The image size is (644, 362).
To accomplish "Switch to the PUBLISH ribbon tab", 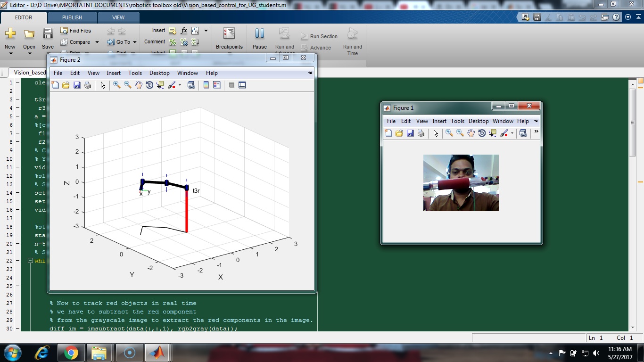I will (72, 17).
